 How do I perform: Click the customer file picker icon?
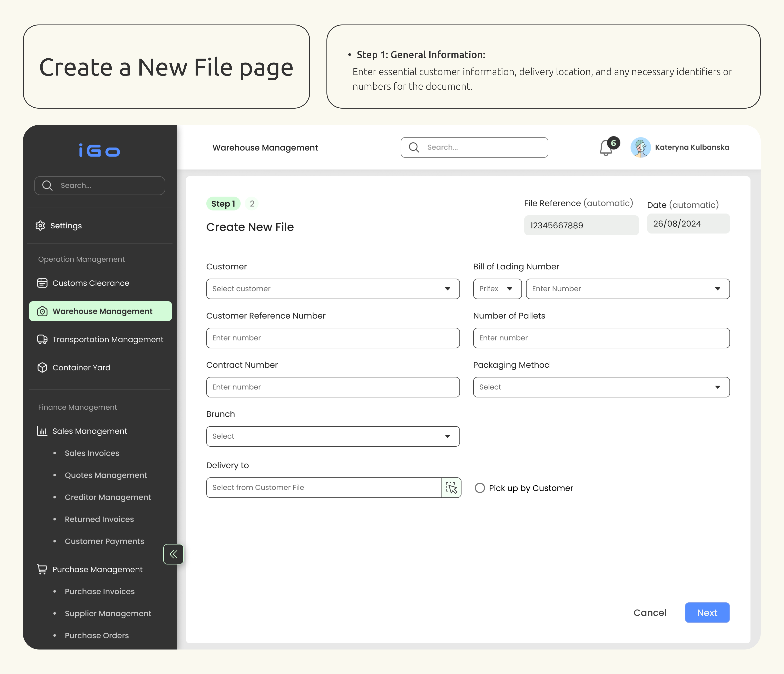pyautogui.click(x=451, y=487)
